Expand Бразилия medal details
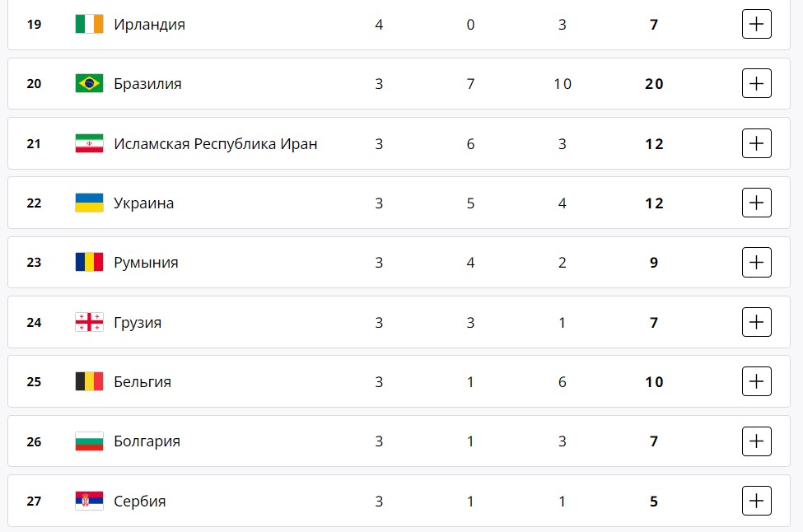The image size is (803, 532). tap(756, 83)
